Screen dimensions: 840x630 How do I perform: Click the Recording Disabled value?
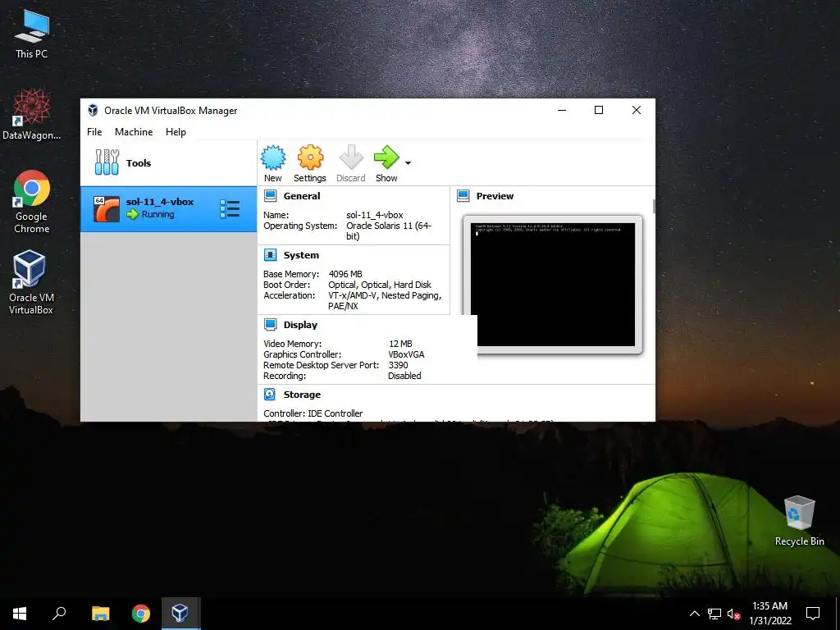(404, 376)
